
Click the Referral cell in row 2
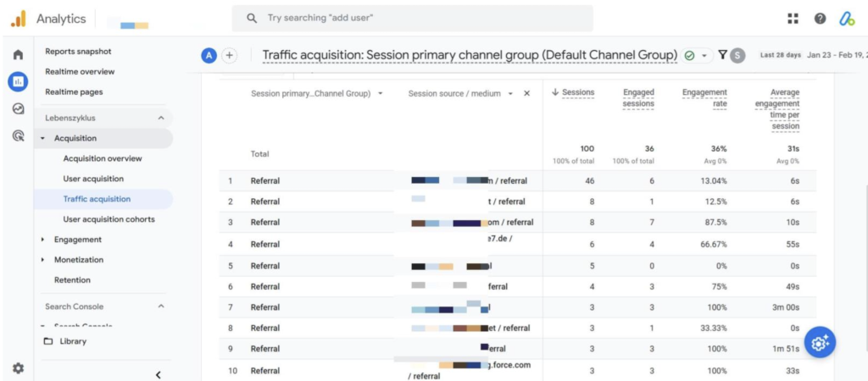click(265, 202)
